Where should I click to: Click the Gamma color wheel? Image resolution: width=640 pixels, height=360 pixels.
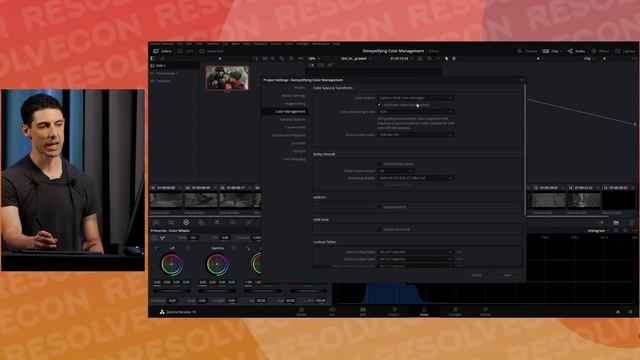[x=217, y=264]
